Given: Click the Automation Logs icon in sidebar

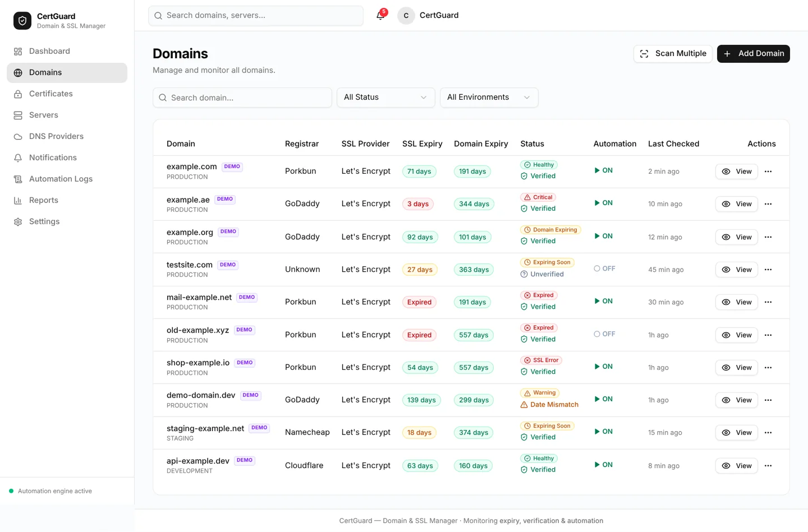Looking at the screenshot, I should (x=18, y=179).
